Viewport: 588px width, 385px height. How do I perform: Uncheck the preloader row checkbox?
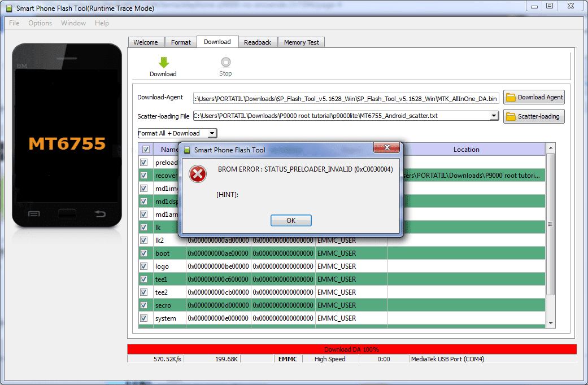pos(143,163)
